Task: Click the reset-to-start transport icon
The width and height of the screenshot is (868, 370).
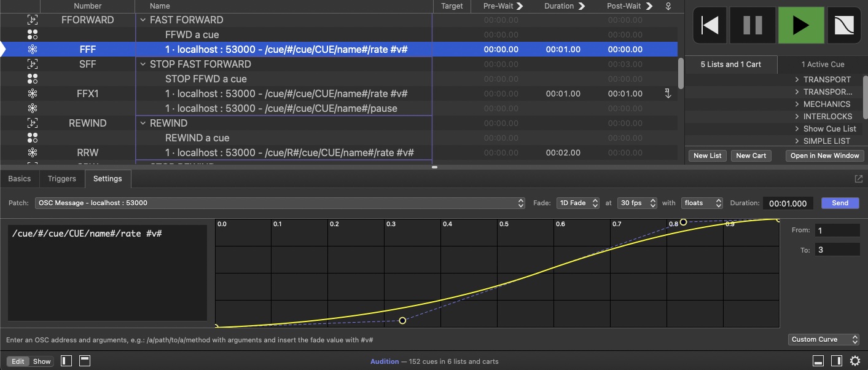Action: click(710, 25)
